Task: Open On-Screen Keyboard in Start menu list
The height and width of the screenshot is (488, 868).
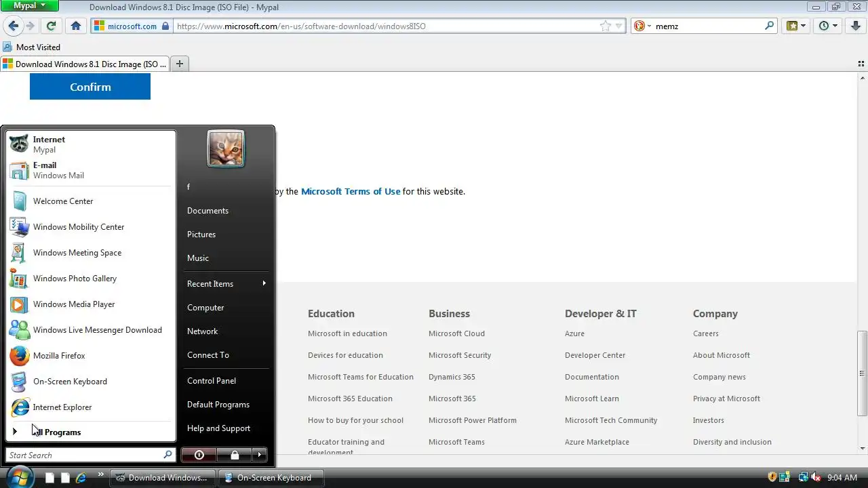Action: click(x=90, y=382)
